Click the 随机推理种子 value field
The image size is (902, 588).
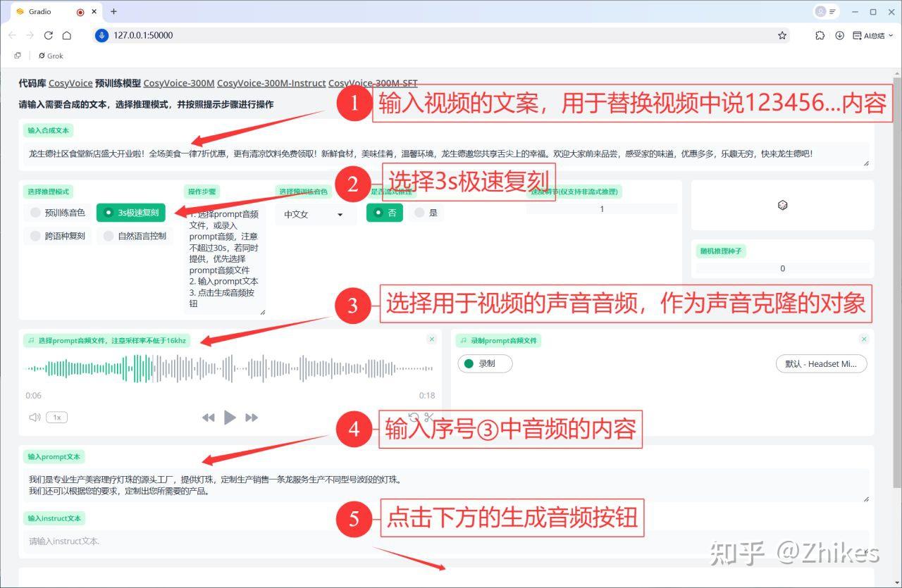(x=782, y=268)
